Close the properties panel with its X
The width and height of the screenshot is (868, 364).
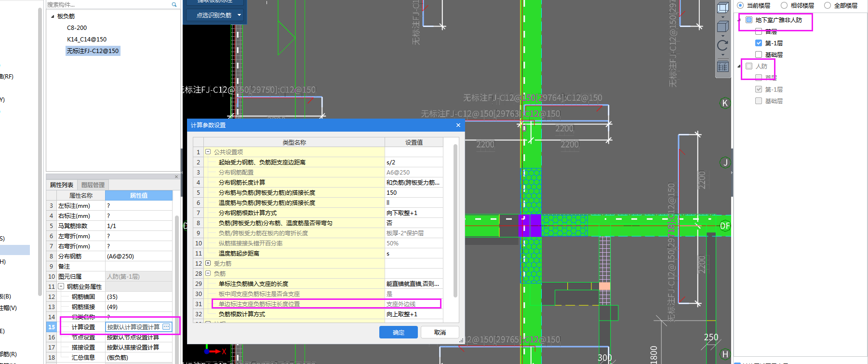pos(176,176)
